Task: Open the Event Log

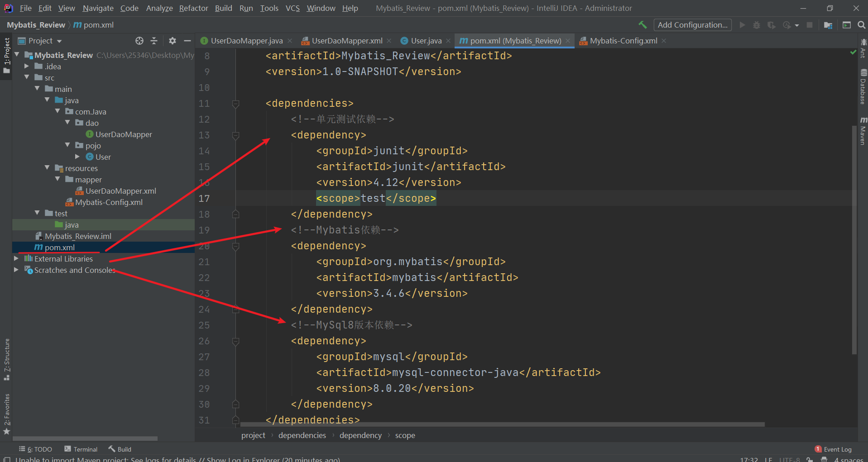Action: click(833, 449)
